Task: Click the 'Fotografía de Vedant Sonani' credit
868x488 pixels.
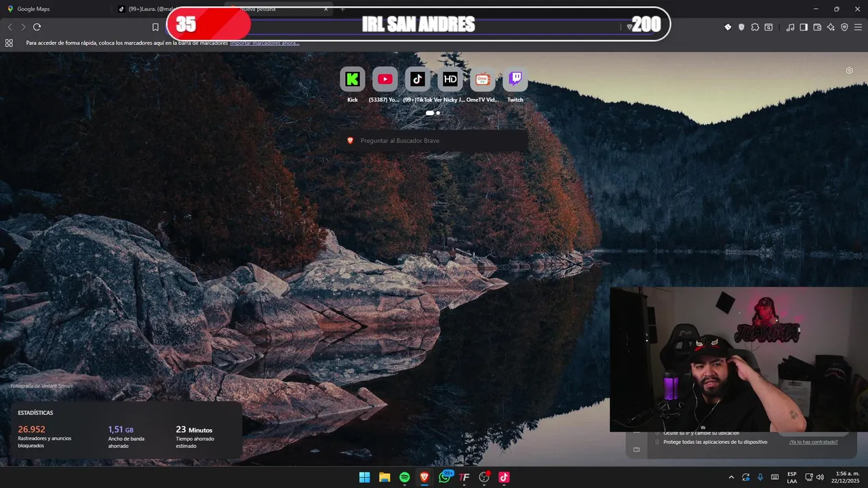Action: coord(41,386)
